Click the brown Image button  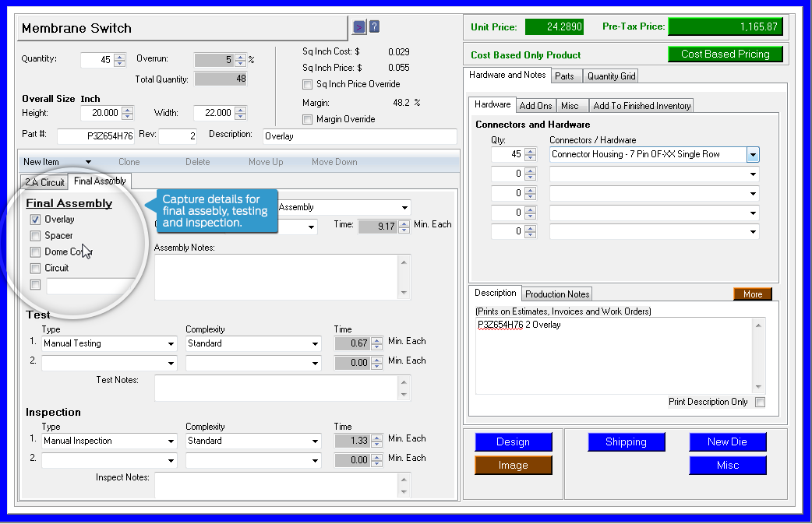tap(513, 466)
